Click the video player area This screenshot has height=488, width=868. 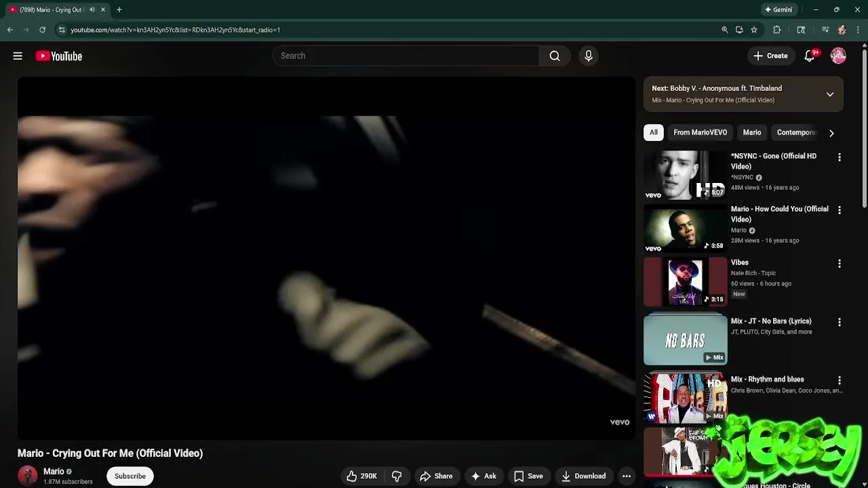point(326,258)
